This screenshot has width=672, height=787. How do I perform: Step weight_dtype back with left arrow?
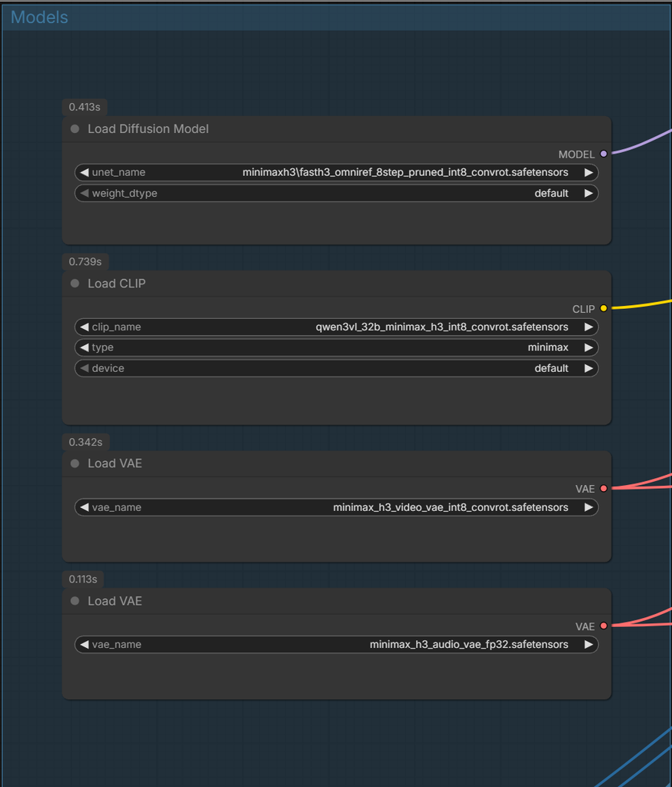coord(85,193)
